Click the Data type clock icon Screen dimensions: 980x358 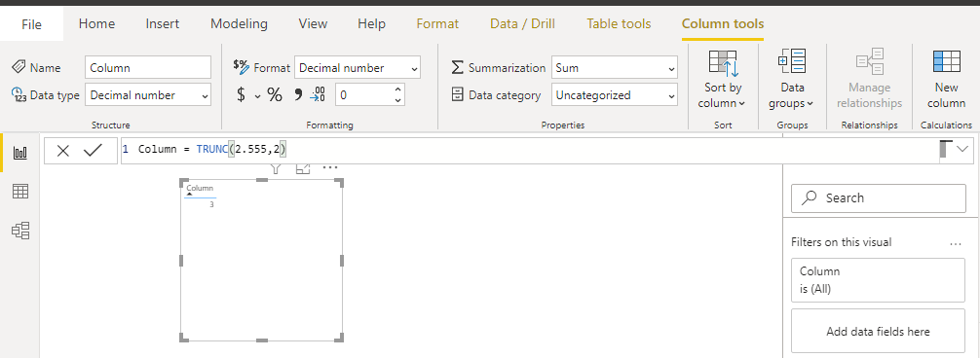(19, 94)
